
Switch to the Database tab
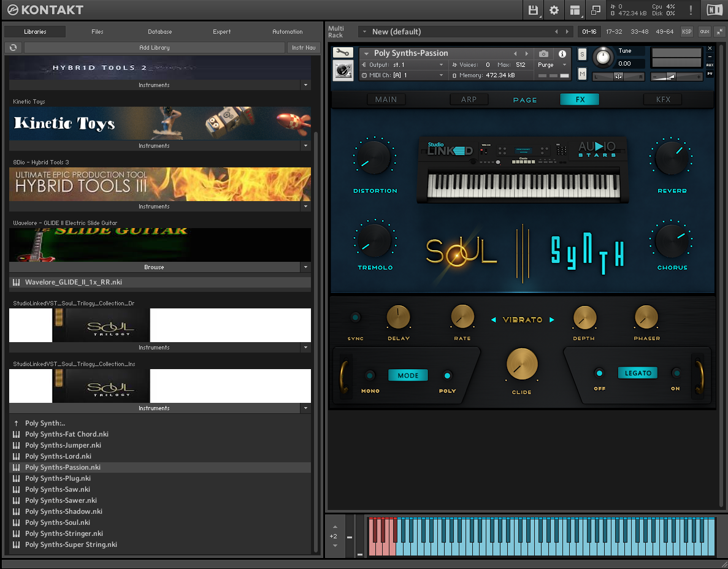(x=159, y=31)
